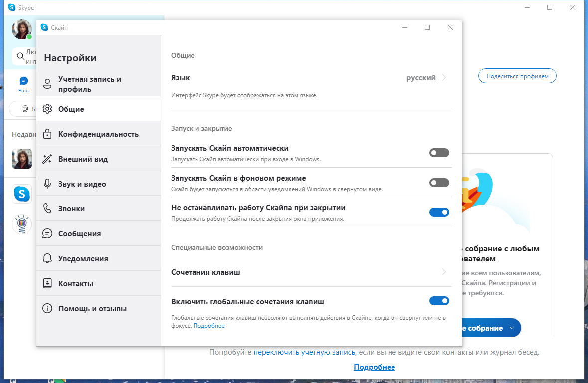This screenshot has width=588, height=383.
Task: Open the Skype logo chat in recent list
Action: (x=22, y=194)
